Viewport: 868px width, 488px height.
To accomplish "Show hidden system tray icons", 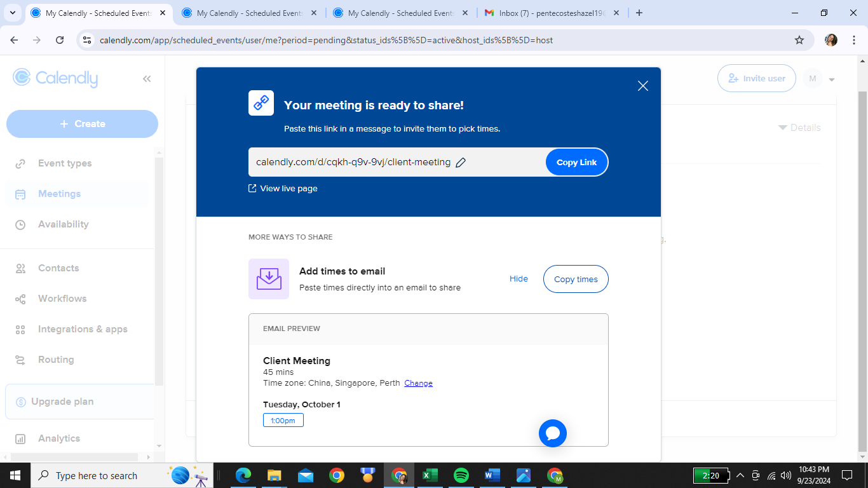I will [x=740, y=475].
